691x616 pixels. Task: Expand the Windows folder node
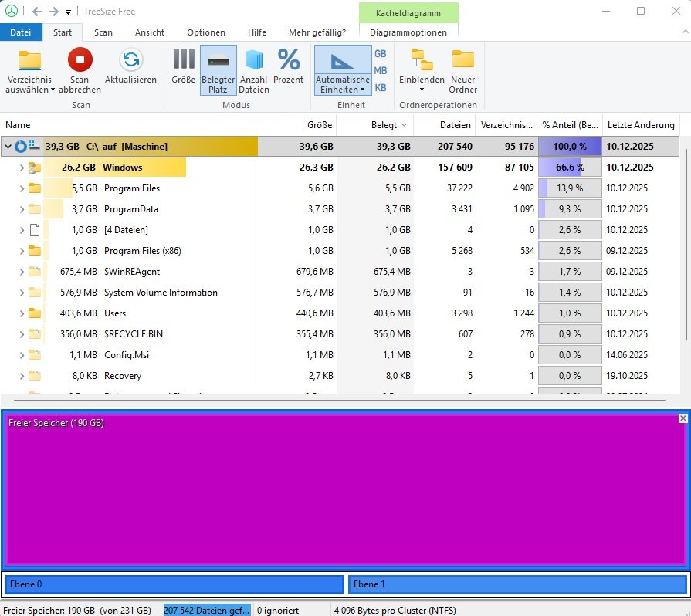coord(22,168)
